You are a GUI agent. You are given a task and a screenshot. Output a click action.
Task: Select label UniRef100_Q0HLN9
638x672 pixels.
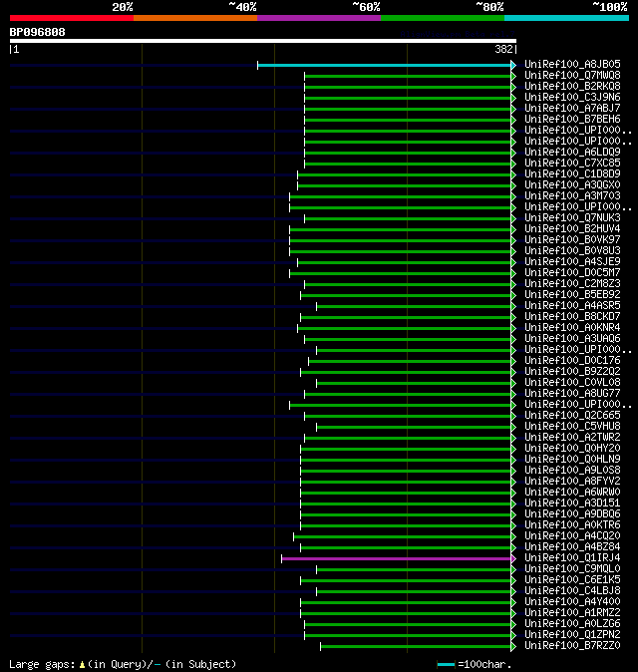tap(572, 460)
